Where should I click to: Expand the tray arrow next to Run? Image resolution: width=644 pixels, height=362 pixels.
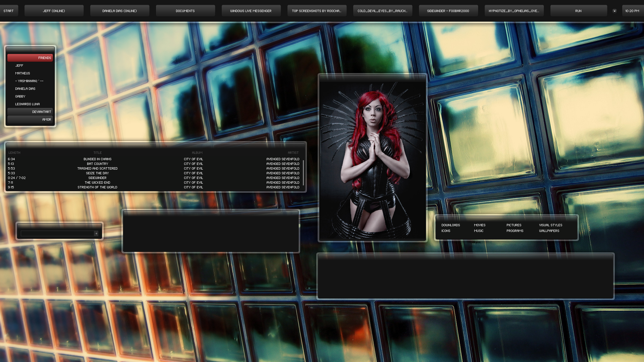(614, 11)
